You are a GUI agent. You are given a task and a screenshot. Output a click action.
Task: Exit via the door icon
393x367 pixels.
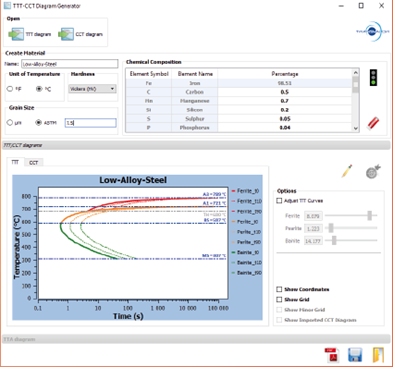[x=378, y=355]
